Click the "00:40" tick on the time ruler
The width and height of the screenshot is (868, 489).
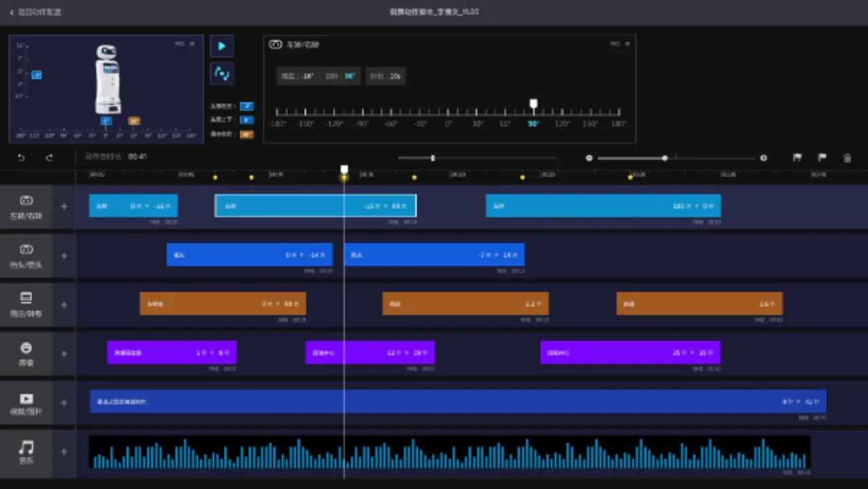coord(818,175)
